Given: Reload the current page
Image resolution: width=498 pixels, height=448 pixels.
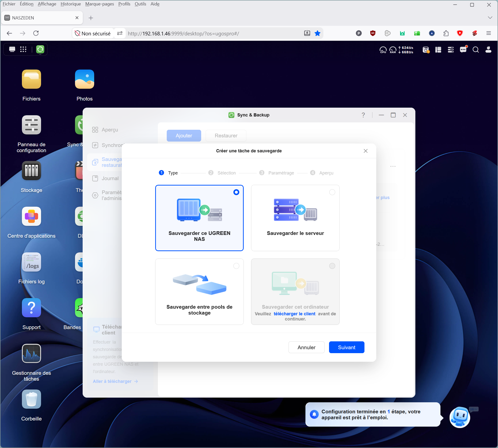Looking at the screenshot, I should tap(36, 33).
